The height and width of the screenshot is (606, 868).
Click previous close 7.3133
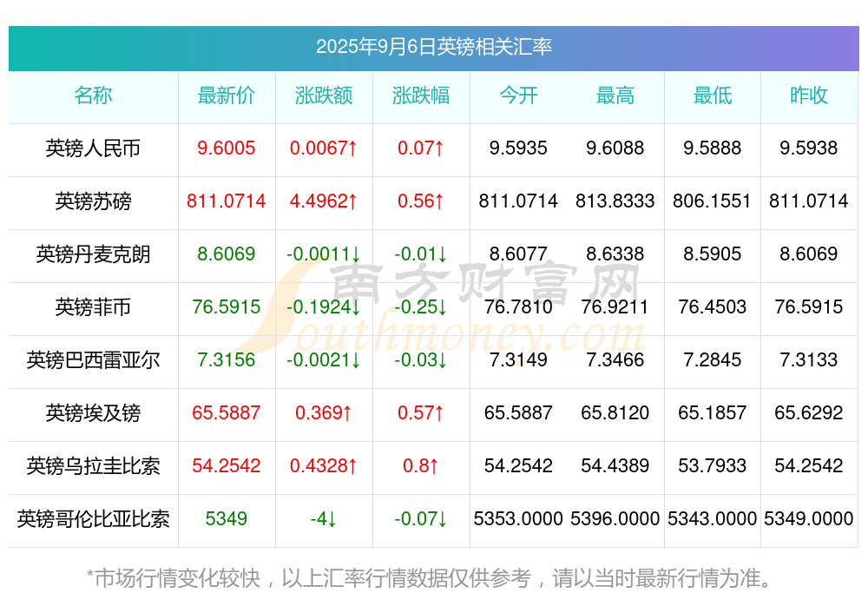pos(809,360)
